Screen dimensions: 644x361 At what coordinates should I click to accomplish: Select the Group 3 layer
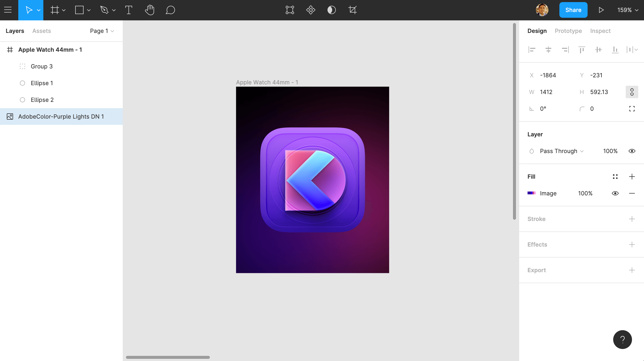[42, 66]
